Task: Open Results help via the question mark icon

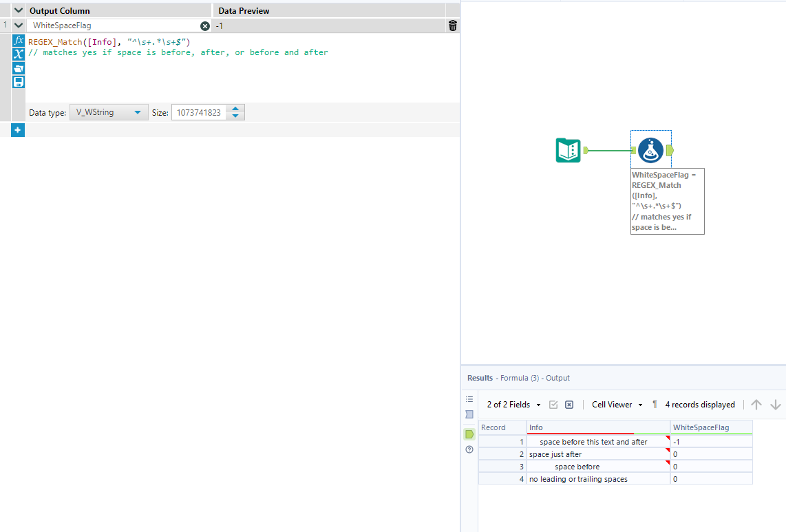Action: (x=469, y=449)
